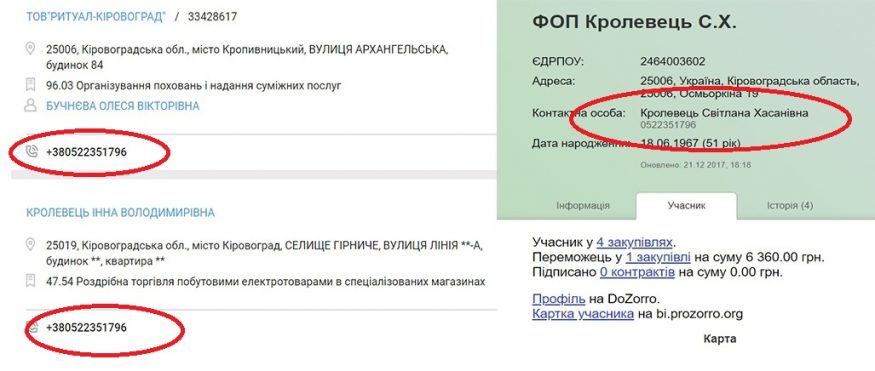Open the ТОВ"РИТУАЛ-КІРОВОГРАД" company link
Screen dimensions: 875x371
point(96,17)
